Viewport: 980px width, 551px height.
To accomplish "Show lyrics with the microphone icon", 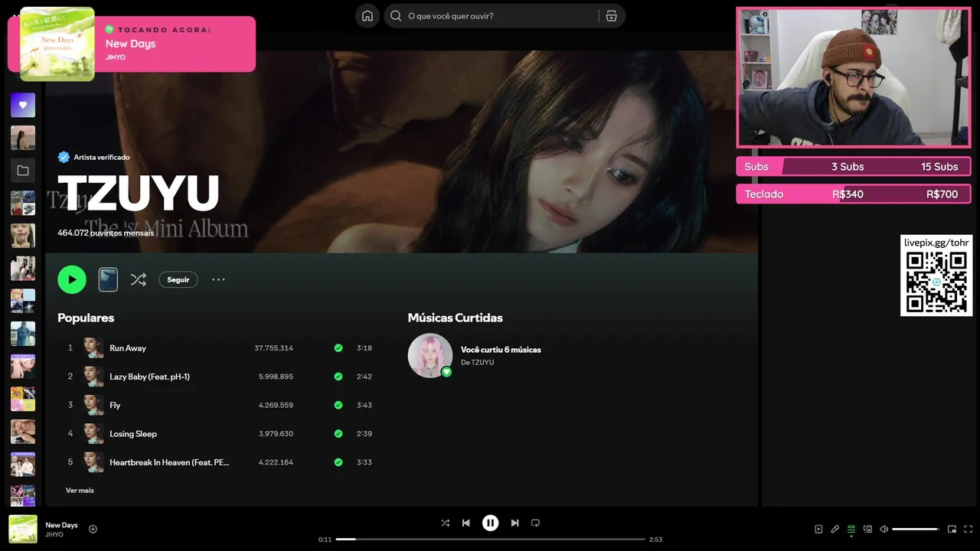I will (x=835, y=529).
